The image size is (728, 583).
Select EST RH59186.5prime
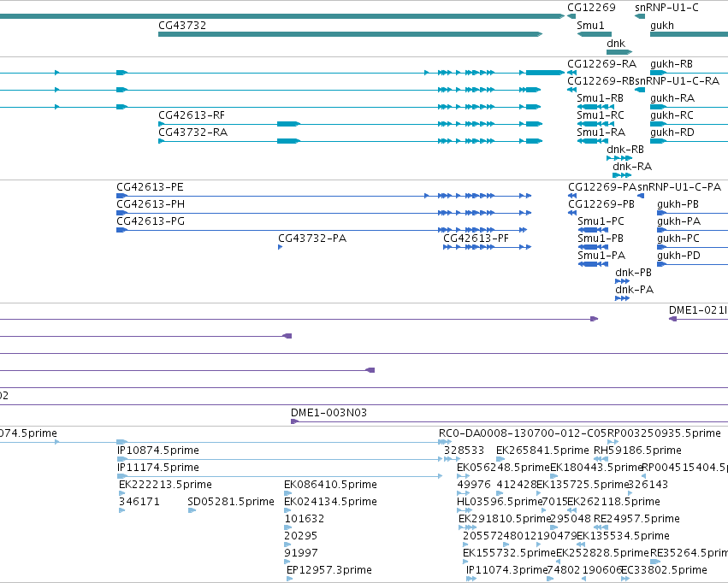point(637,450)
